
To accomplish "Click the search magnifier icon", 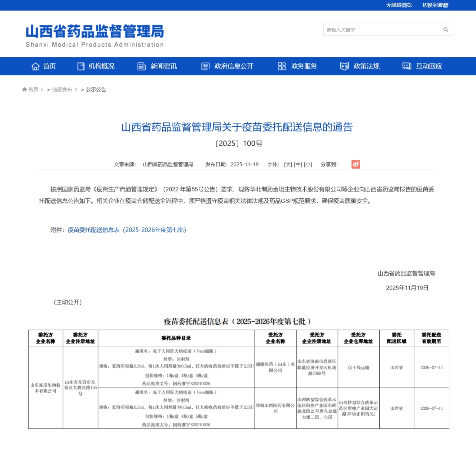I will (446, 30).
